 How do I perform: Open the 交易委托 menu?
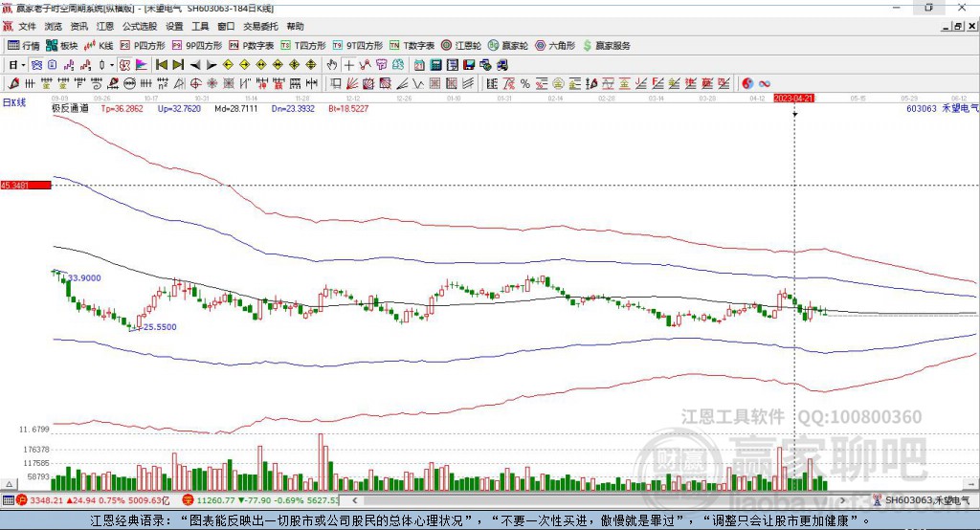[260, 26]
